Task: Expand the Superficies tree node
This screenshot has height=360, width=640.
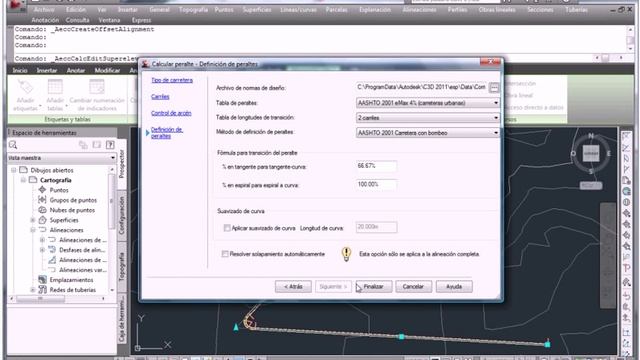Action: [x=33, y=220]
